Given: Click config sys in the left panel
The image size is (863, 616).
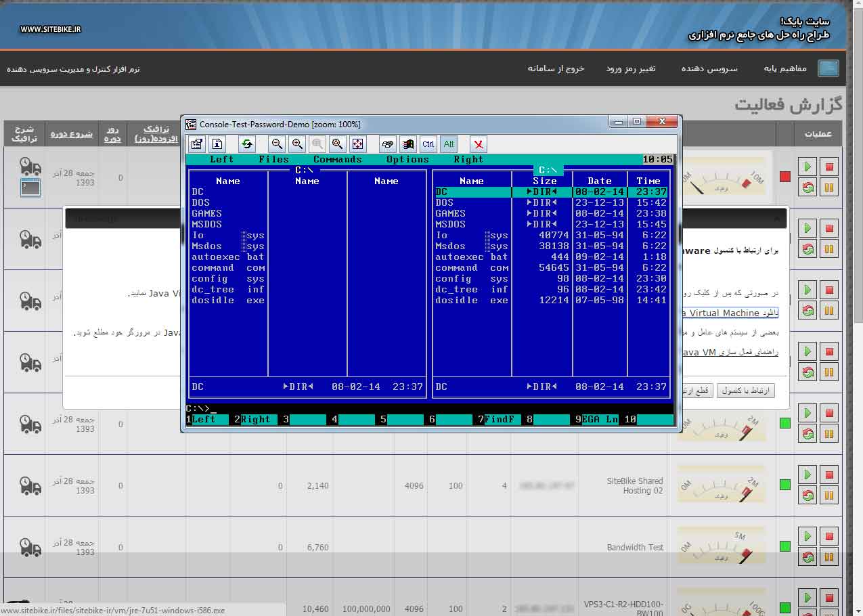Looking at the screenshot, I should coord(228,278).
